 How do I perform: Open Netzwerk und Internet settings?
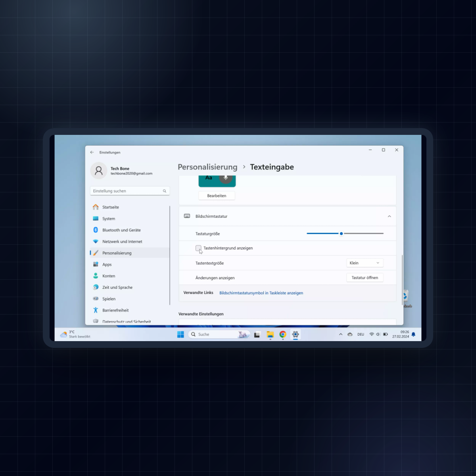tap(122, 242)
